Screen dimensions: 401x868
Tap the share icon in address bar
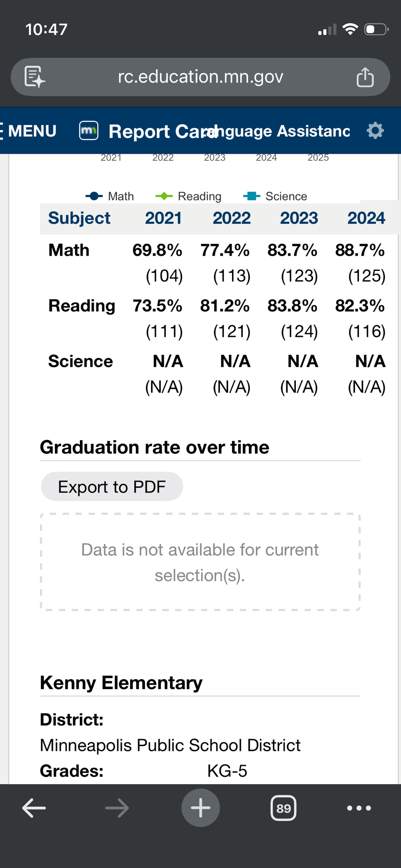click(x=365, y=77)
